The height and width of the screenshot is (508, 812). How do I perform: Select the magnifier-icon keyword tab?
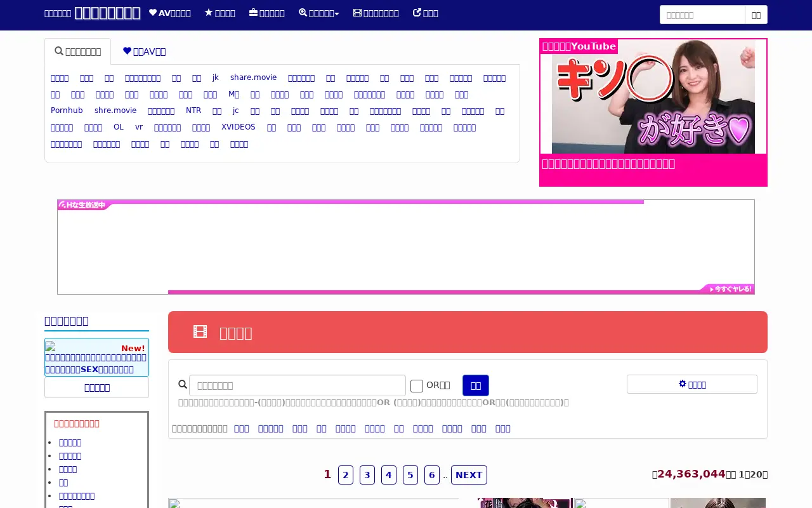(x=77, y=51)
